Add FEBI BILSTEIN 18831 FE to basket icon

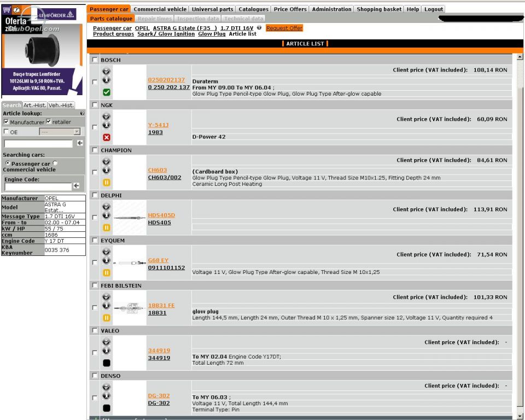[106, 297]
